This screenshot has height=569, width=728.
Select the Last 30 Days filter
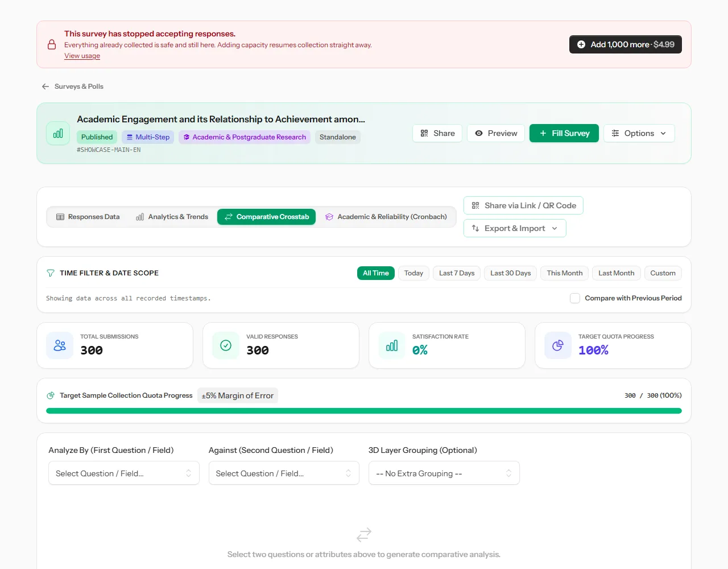(x=511, y=273)
